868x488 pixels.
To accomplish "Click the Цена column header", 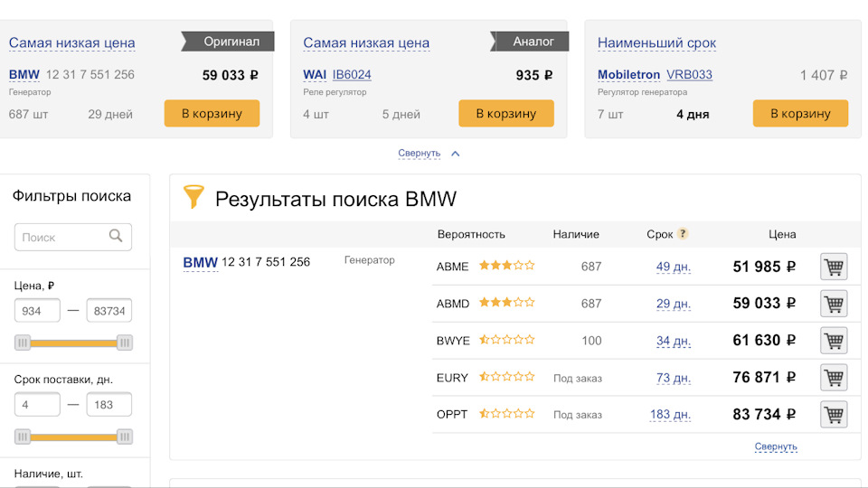I will (x=781, y=234).
